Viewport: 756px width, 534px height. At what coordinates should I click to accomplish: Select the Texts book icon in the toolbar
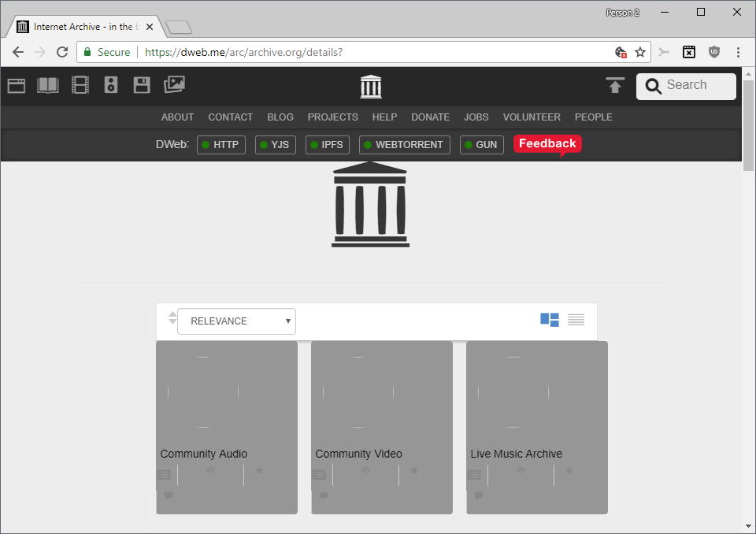point(47,84)
